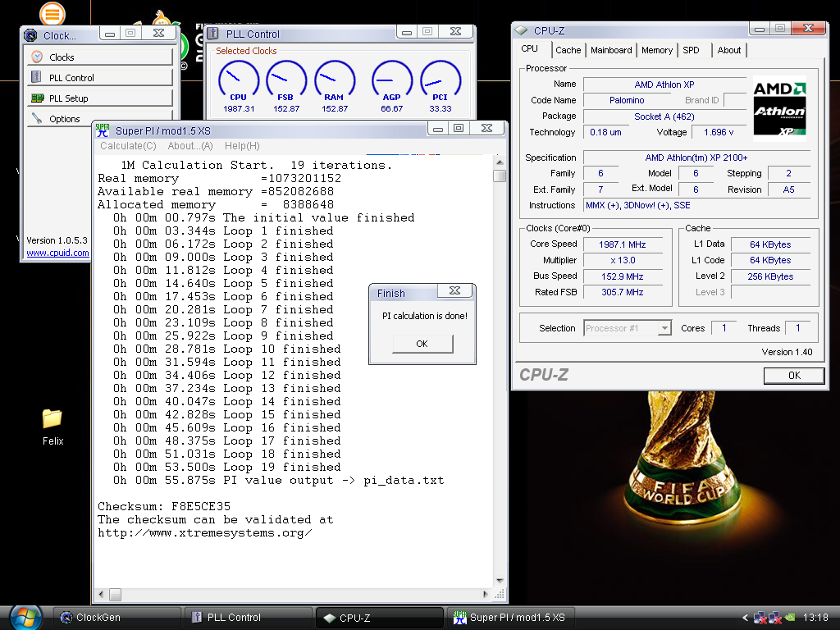Switch to Super PI in the taskbar
Image resolution: width=840 pixels, height=630 pixels.
coord(510,618)
